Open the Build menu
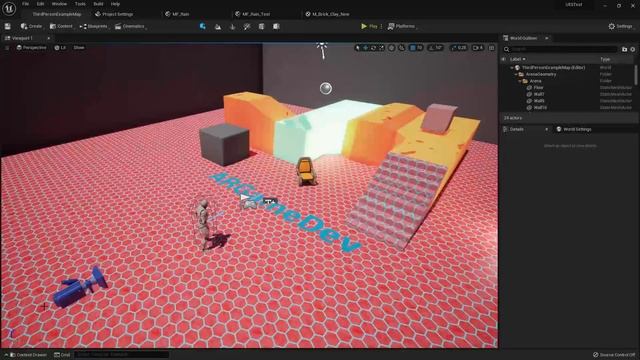640x360 pixels. pyautogui.click(x=98, y=4)
